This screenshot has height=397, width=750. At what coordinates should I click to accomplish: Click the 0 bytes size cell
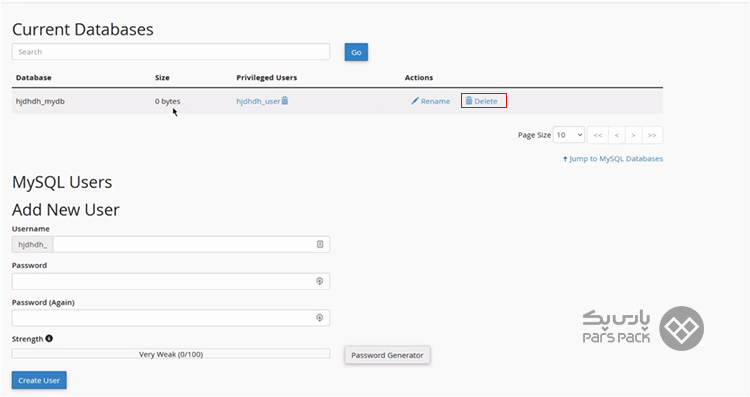[x=167, y=101]
